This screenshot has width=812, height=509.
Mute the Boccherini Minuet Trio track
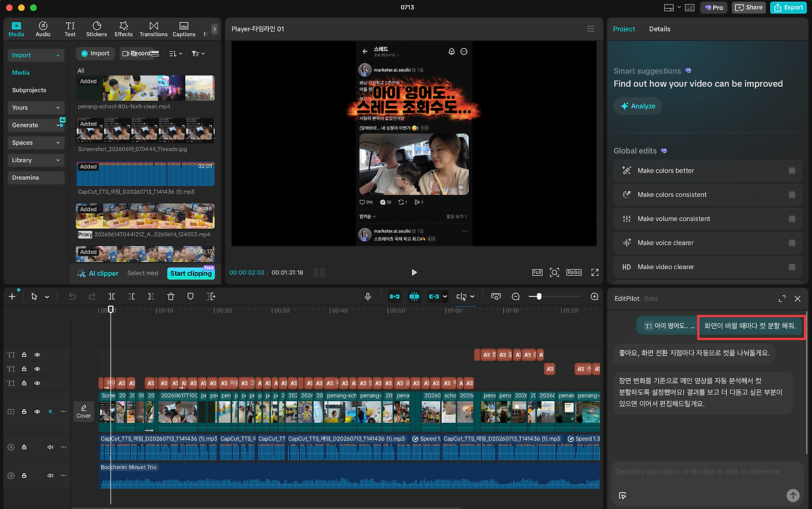click(50, 475)
